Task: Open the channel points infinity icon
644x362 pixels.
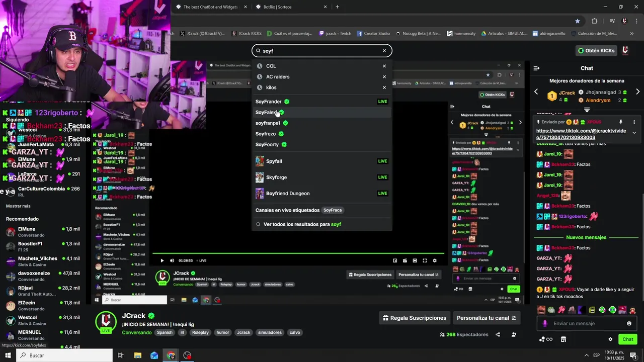Action: 546,339
